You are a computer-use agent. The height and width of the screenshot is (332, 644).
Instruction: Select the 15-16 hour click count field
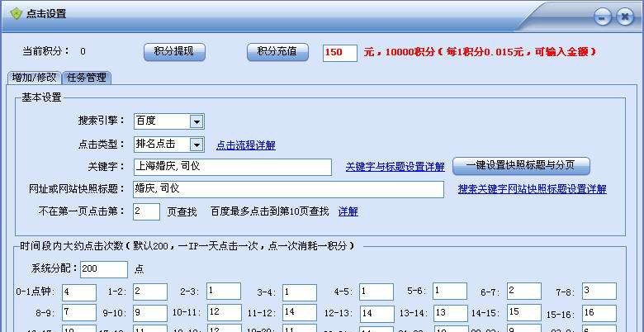pyautogui.click(x=599, y=313)
